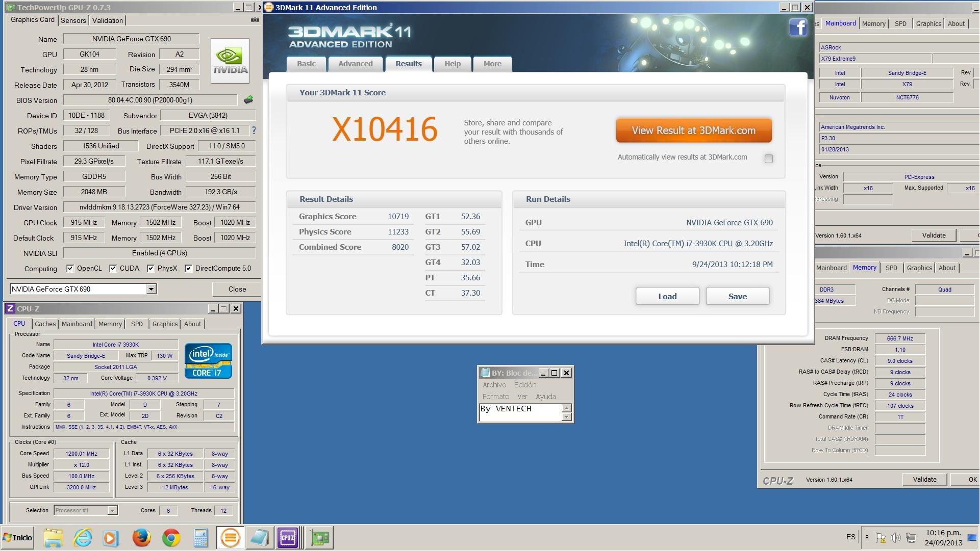Click the BIOS save chip icon in GPU-Z
This screenshot has width=980, height=551.
tap(248, 100)
